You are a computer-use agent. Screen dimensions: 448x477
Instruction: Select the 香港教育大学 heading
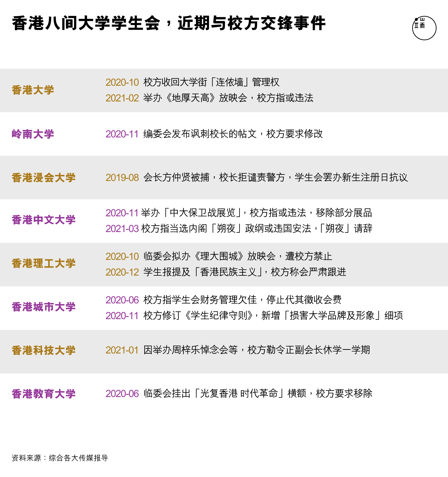coord(44,394)
